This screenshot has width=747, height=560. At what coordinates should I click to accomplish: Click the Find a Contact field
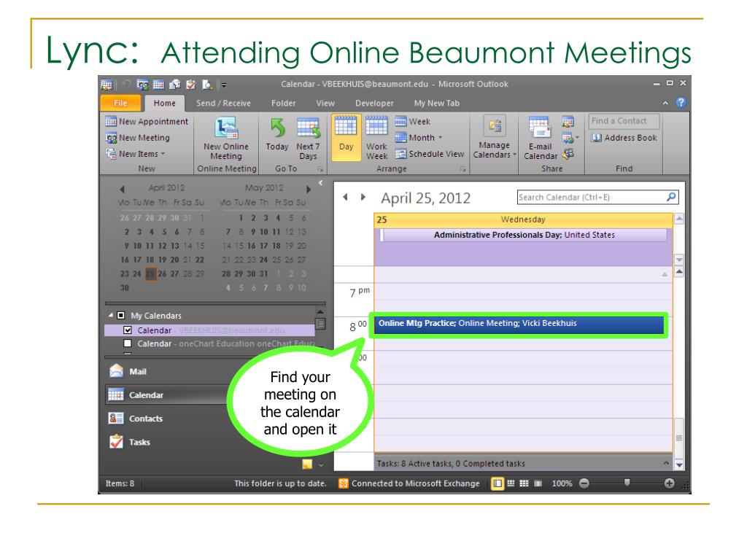(624, 121)
